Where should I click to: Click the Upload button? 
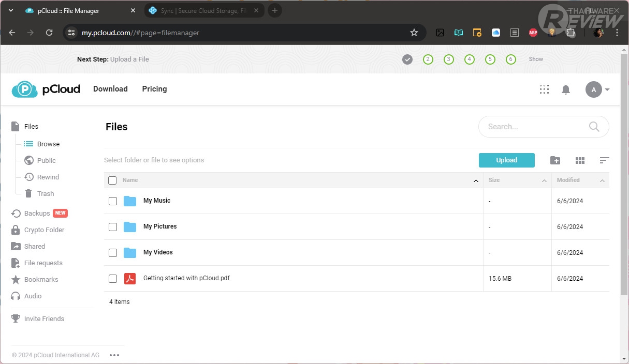tap(507, 160)
